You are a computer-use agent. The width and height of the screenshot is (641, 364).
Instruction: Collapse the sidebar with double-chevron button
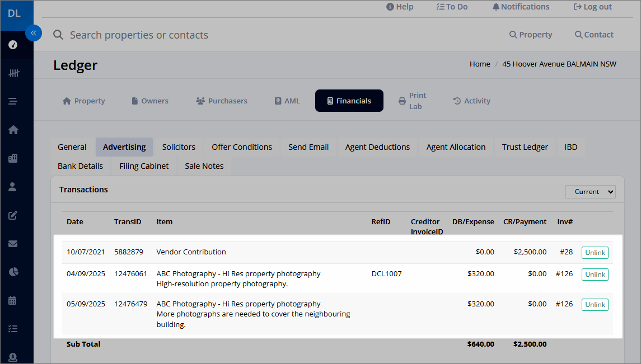(x=34, y=33)
